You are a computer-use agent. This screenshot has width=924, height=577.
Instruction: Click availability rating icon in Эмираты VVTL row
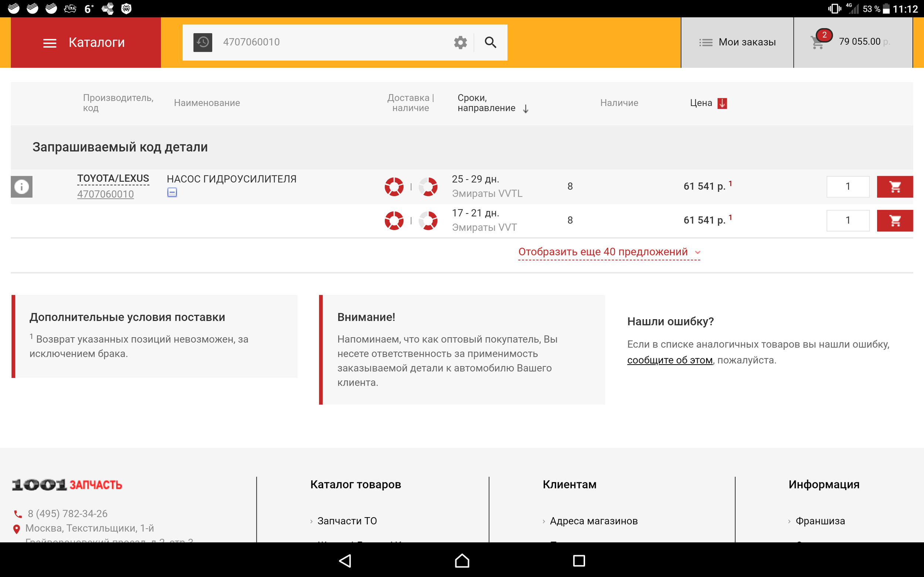point(428,187)
